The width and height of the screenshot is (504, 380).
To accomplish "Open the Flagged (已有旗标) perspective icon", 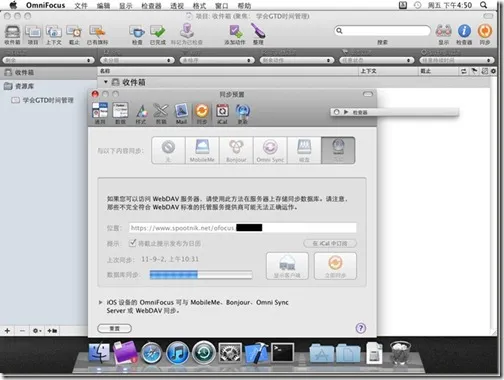I will click(x=98, y=35).
